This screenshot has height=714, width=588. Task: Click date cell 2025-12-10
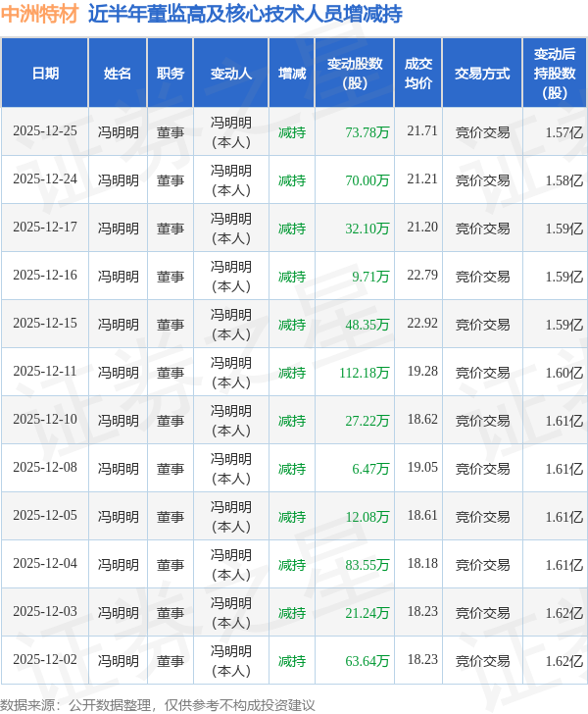(45, 420)
